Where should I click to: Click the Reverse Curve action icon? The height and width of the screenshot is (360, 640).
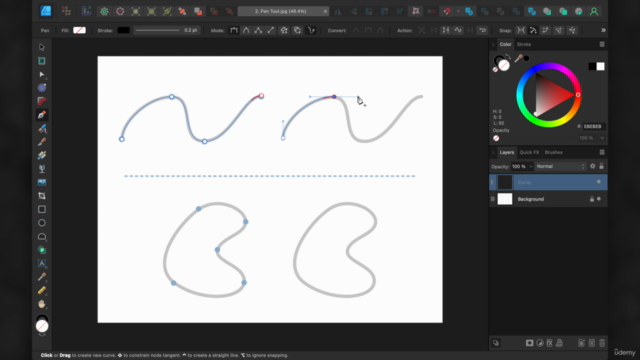[x=482, y=30]
